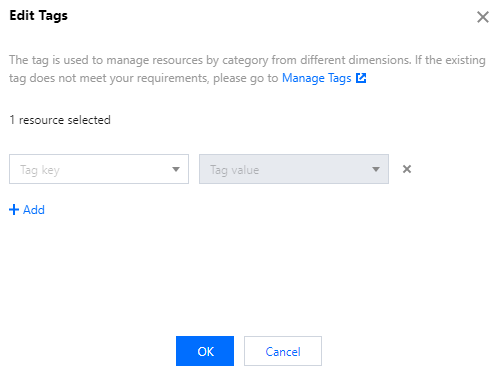Click the empty space between OK and Cancel
Screen dimensions: 497x375
pos(239,351)
